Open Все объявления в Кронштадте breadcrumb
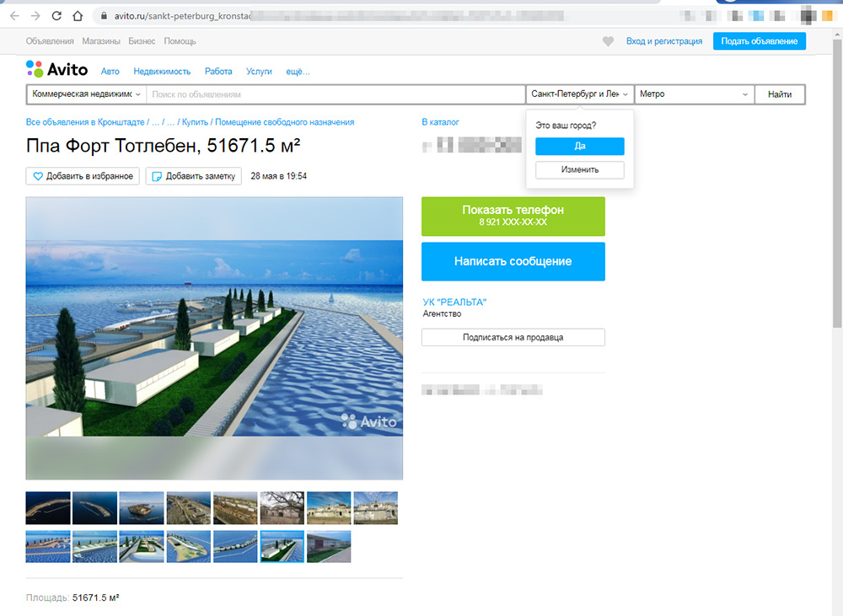 pyautogui.click(x=85, y=122)
